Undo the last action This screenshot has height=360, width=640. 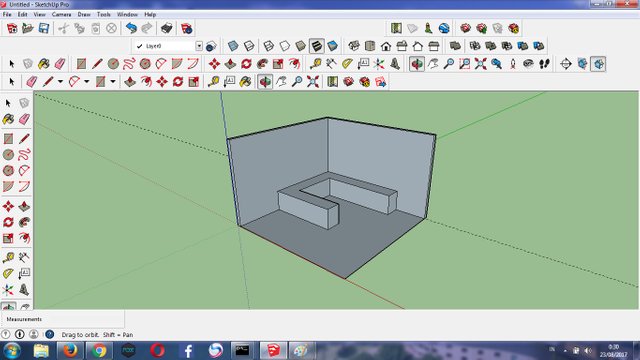131,28
